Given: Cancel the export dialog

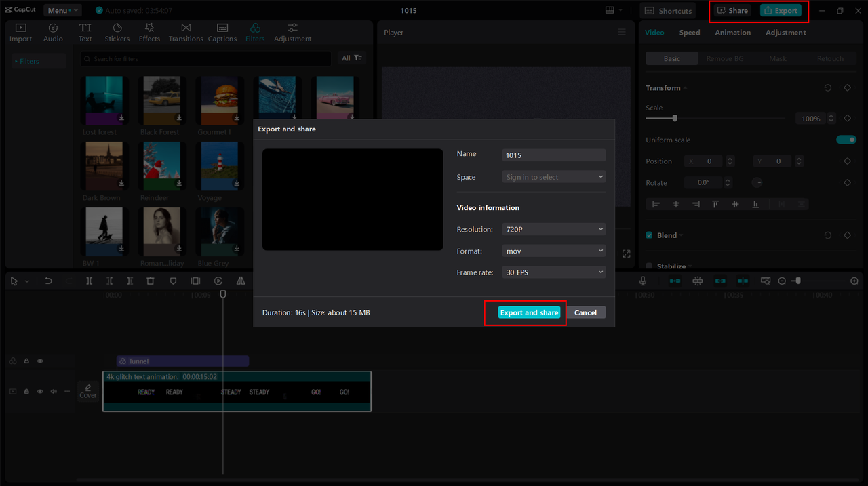Looking at the screenshot, I should click(x=585, y=312).
